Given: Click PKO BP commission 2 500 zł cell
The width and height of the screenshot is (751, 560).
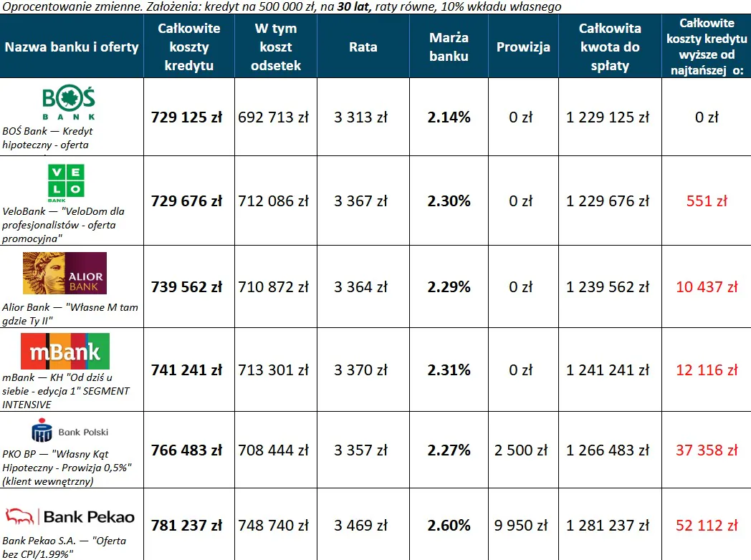Looking at the screenshot, I should tap(521, 451).
